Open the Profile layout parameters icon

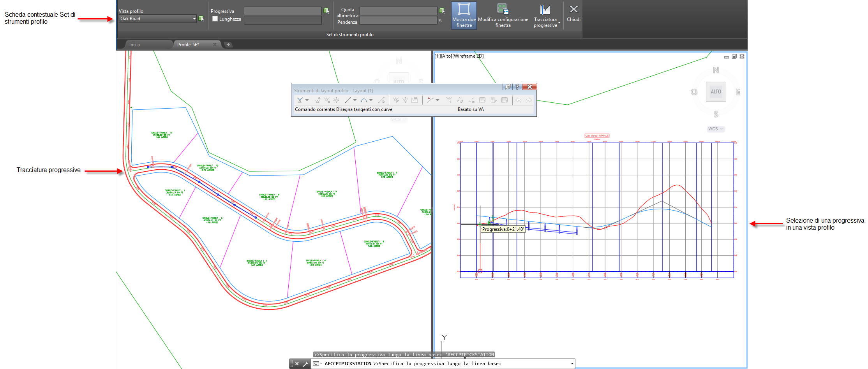pyautogui.click(x=482, y=100)
